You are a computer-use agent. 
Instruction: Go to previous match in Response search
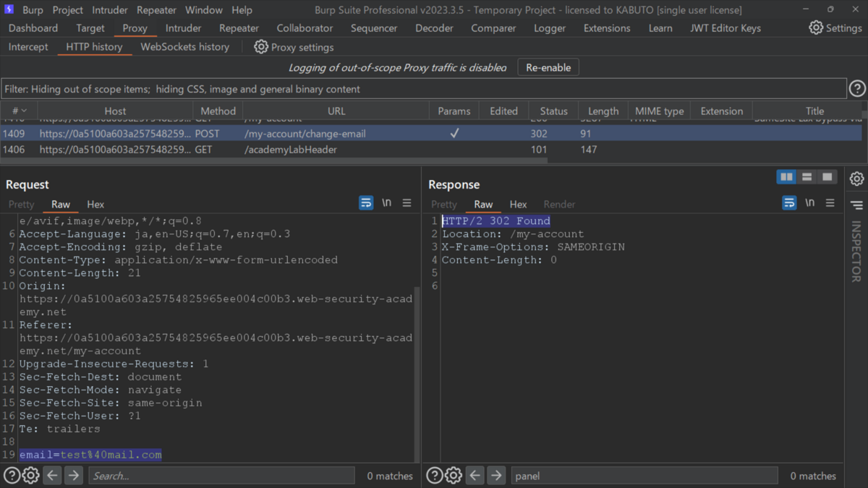(475, 476)
